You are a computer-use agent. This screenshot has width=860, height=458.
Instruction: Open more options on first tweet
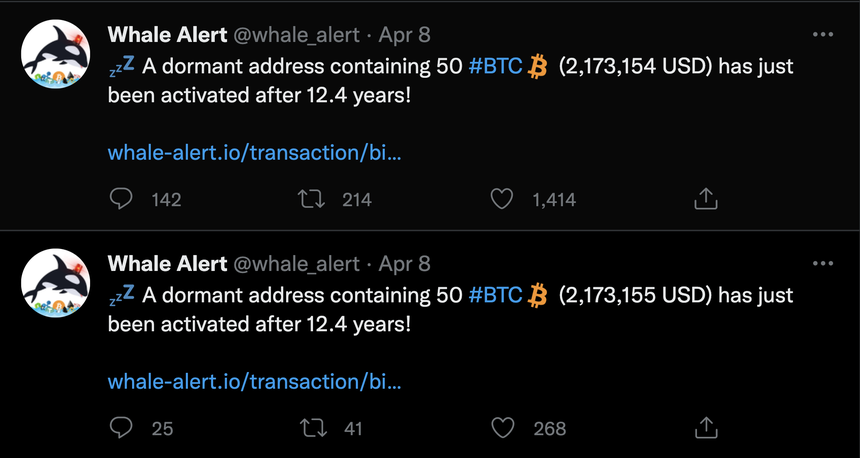(823, 35)
